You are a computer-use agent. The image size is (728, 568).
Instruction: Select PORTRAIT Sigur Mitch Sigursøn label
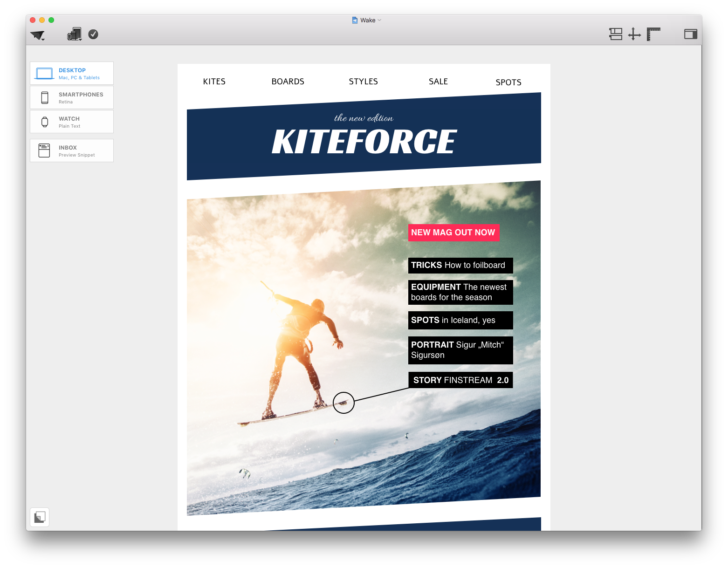460,350
